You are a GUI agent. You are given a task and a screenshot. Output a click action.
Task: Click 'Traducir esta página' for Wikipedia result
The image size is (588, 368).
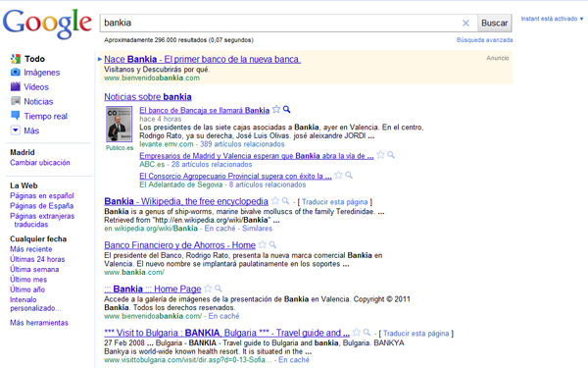(335, 202)
